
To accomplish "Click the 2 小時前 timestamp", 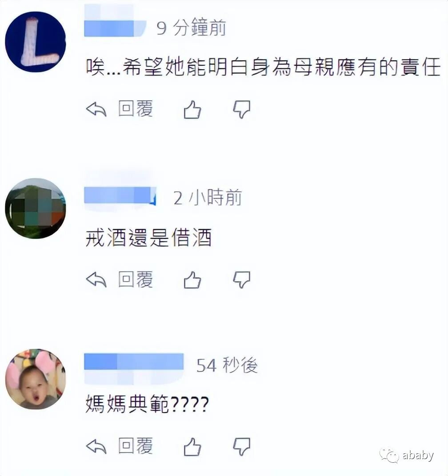I will pos(208,197).
